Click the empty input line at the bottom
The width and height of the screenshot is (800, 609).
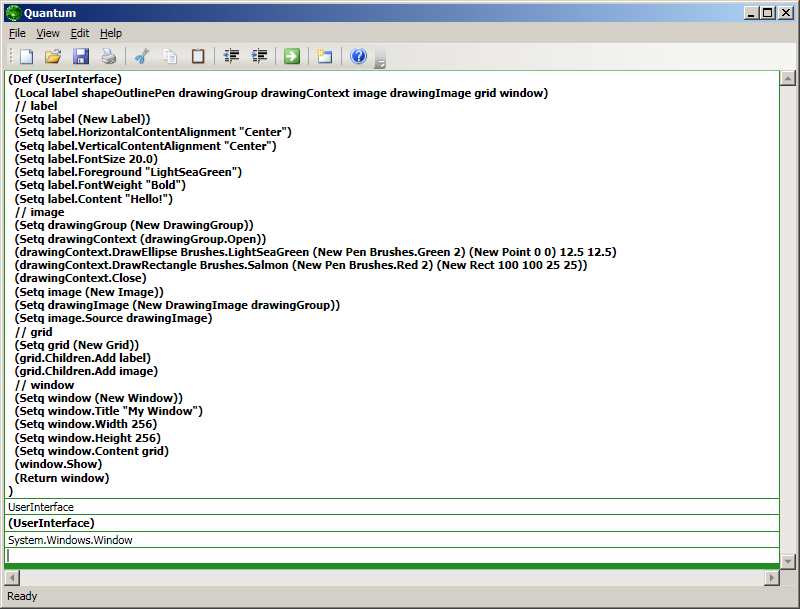392,555
